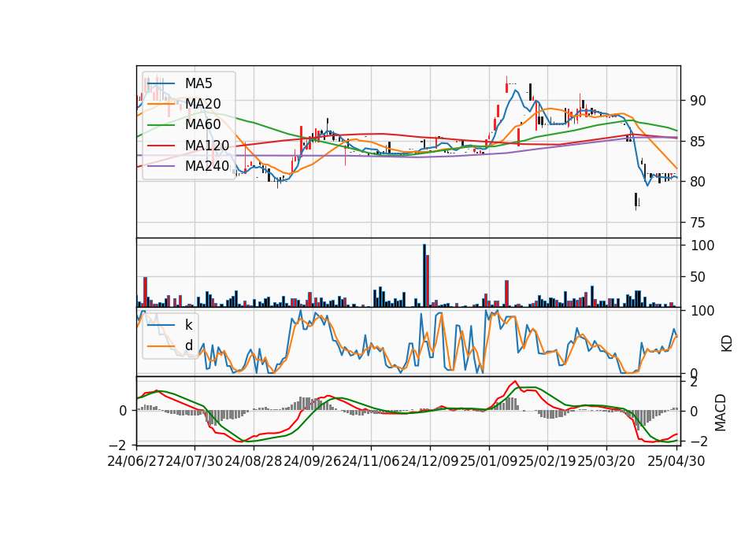Click the −2 label on left MACD axis
756x543 pixels.
click(x=119, y=444)
